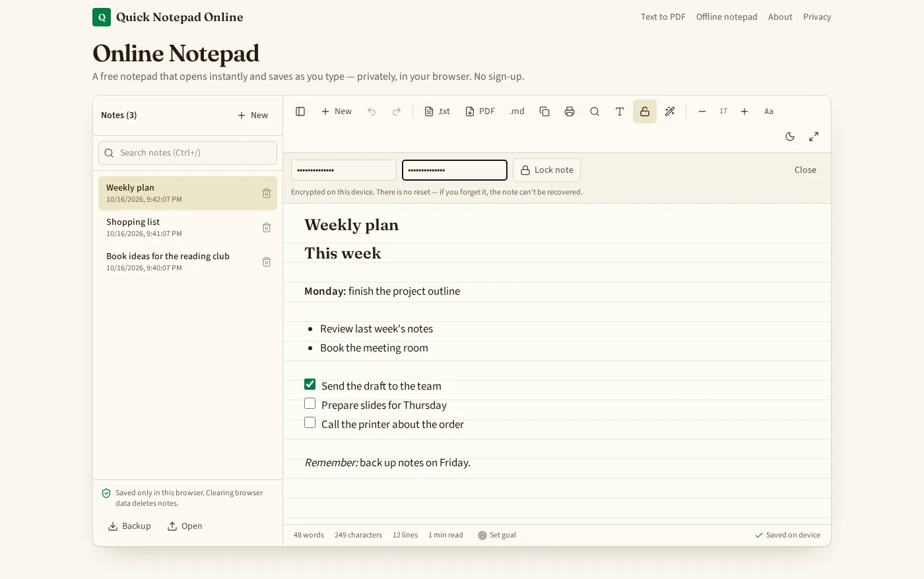Open the Text to PDF page
Image resolution: width=924 pixels, height=579 pixels.
(663, 17)
